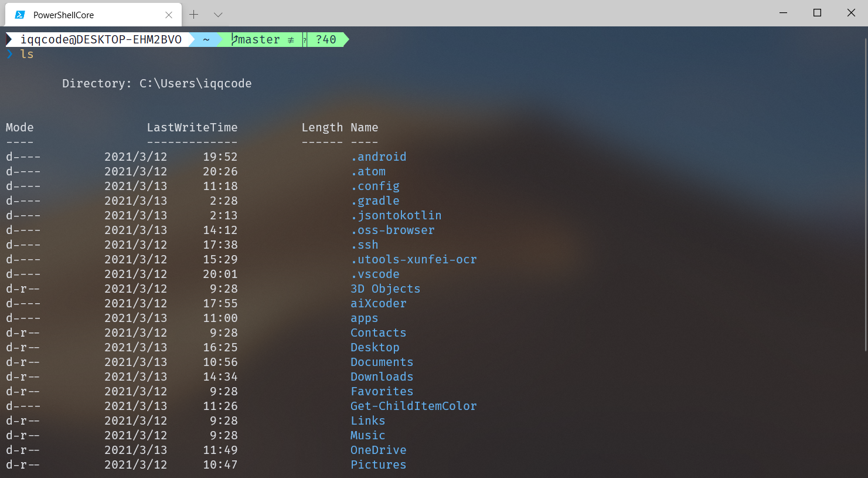Click the d-r-- mode in Music row
The width and height of the screenshot is (868, 478).
[23, 435]
